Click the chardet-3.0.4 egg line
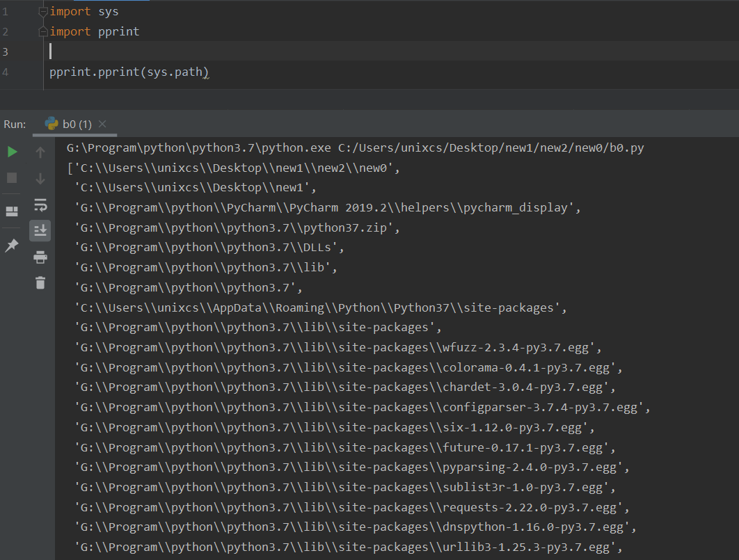Image resolution: width=739 pixels, height=560 pixels. [345, 387]
